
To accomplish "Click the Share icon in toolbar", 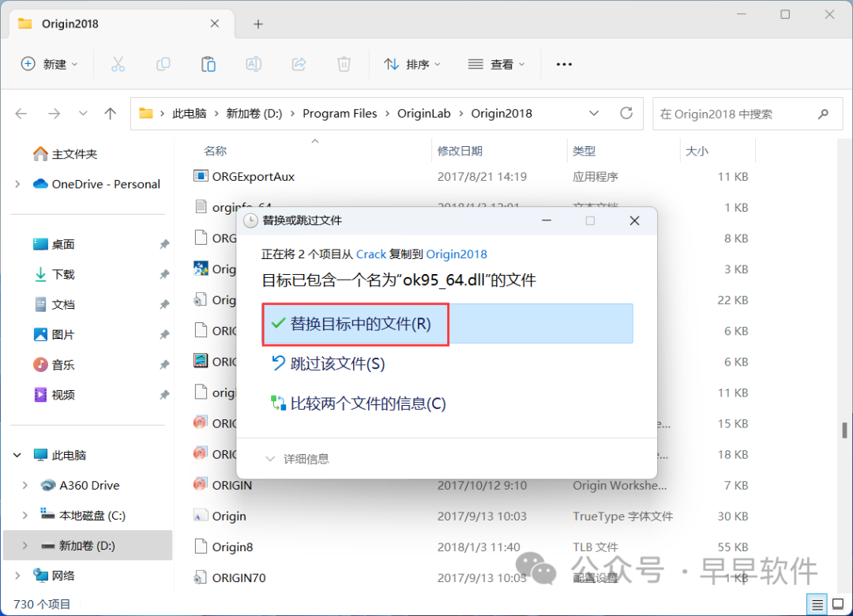I will [299, 64].
